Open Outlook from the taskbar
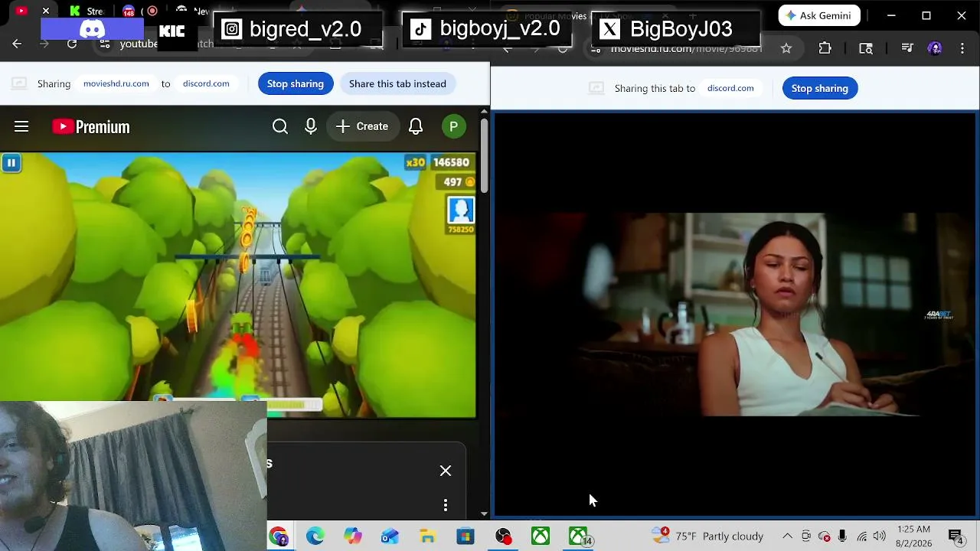 pos(390,536)
